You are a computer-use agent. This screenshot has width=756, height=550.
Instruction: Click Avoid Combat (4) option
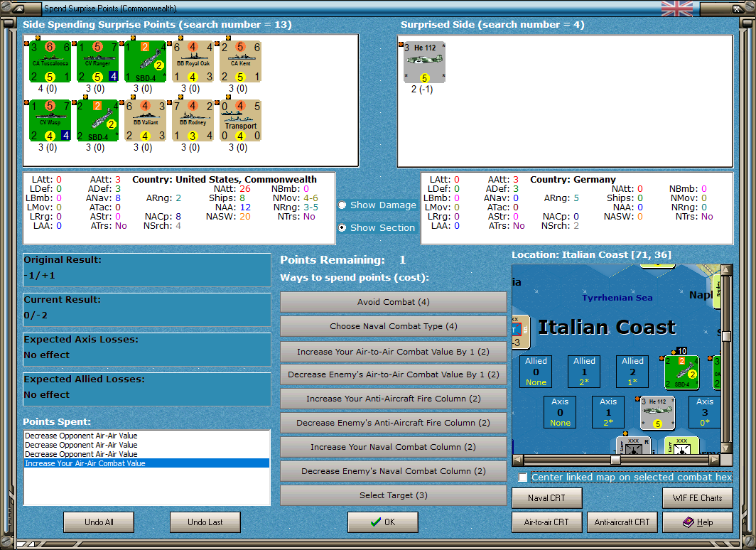pyautogui.click(x=394, y=302)
